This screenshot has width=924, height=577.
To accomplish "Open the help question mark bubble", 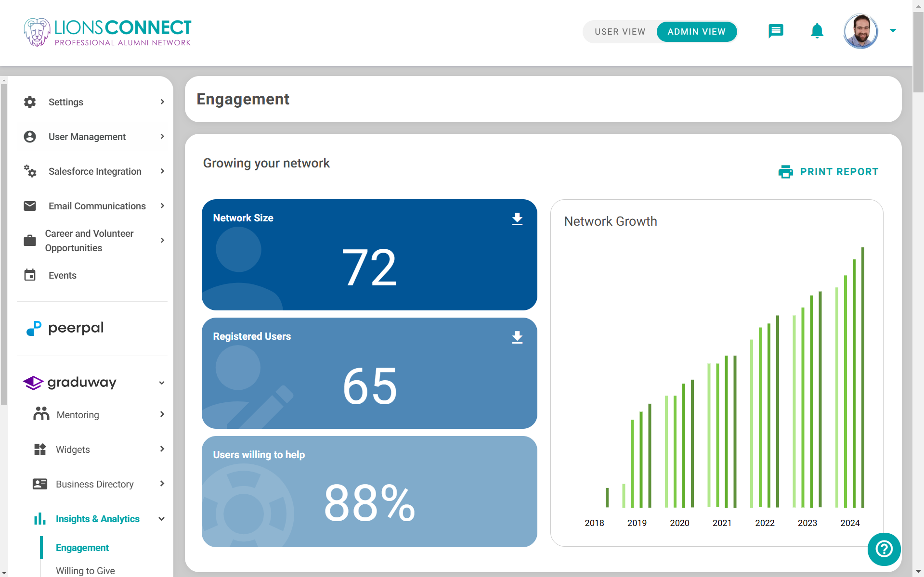I will pos(884,549).
